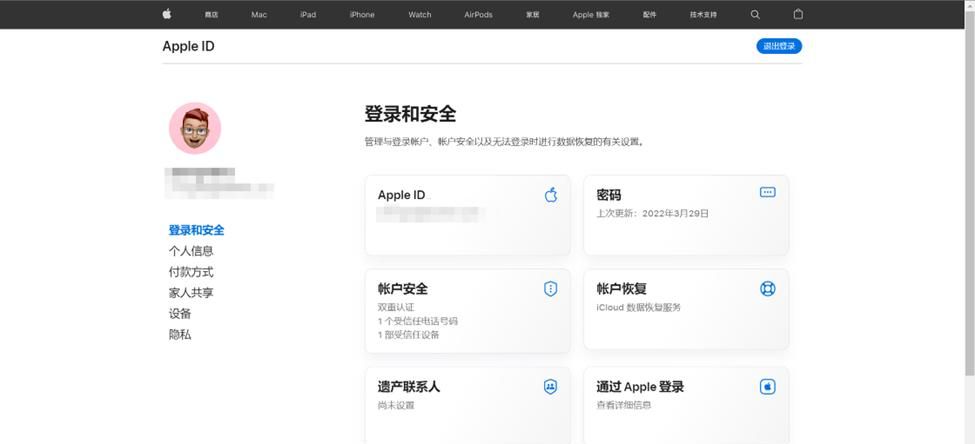This screenshot has width=975, height=444.
Task: Click the Apple logo in navigation bar
Action: coord(167,14)
